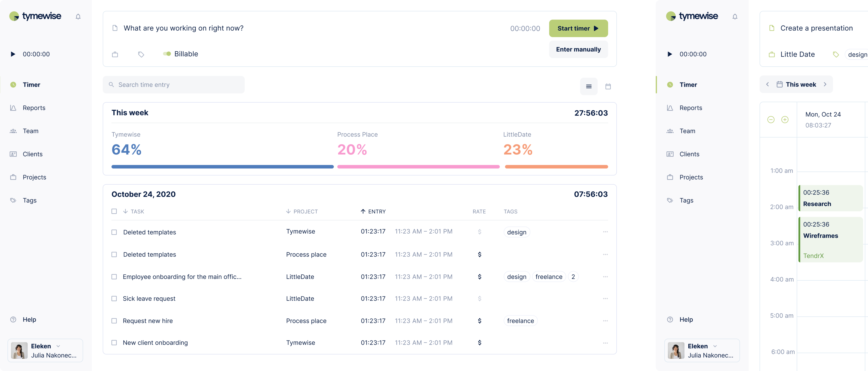Open the three-dot menu for the Sick leave request row

(605, 299)
